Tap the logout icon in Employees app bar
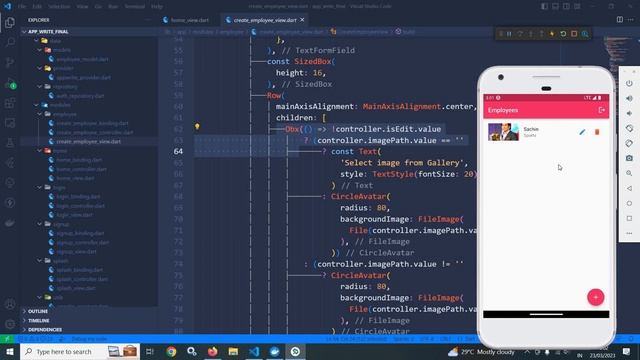The image size is (640, 360). [x=601, y=110]
